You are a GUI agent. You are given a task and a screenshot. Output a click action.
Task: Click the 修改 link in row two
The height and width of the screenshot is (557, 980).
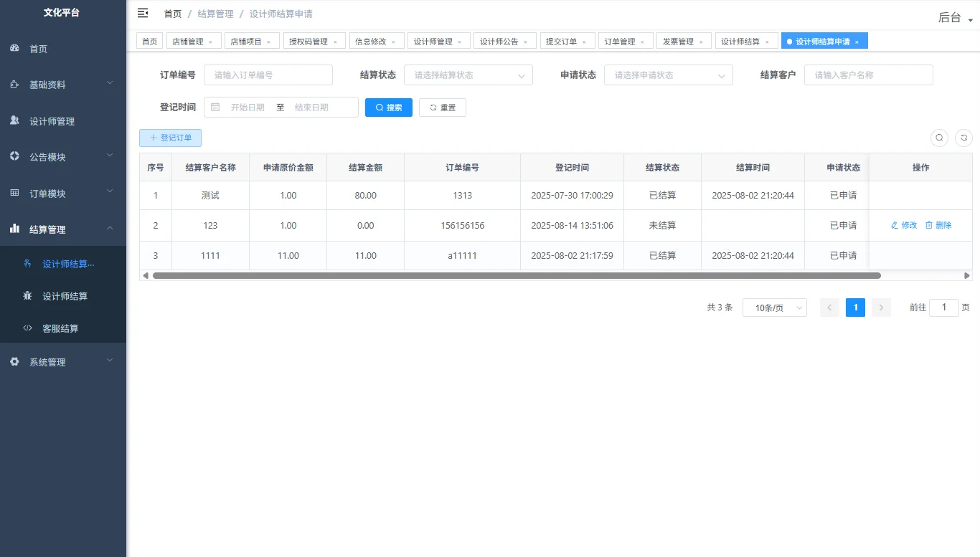pos(903,225)
